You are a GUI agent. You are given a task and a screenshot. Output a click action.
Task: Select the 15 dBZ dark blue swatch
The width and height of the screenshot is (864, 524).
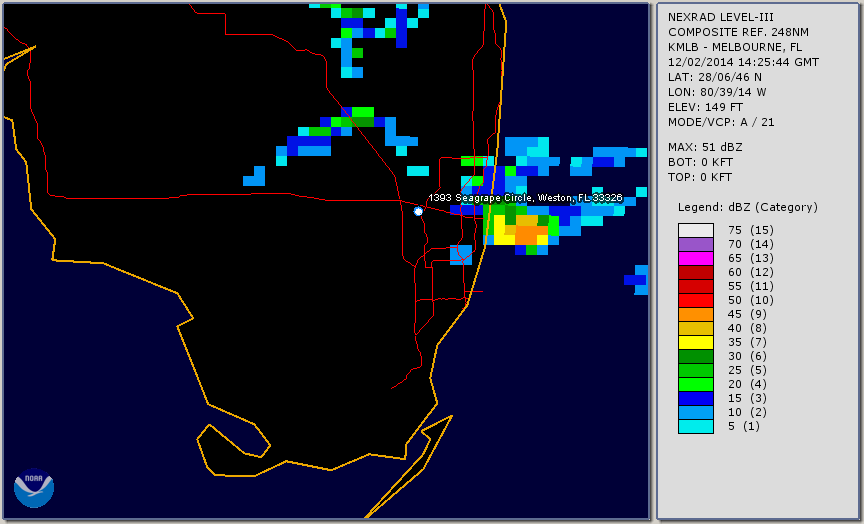click(696, 398)
